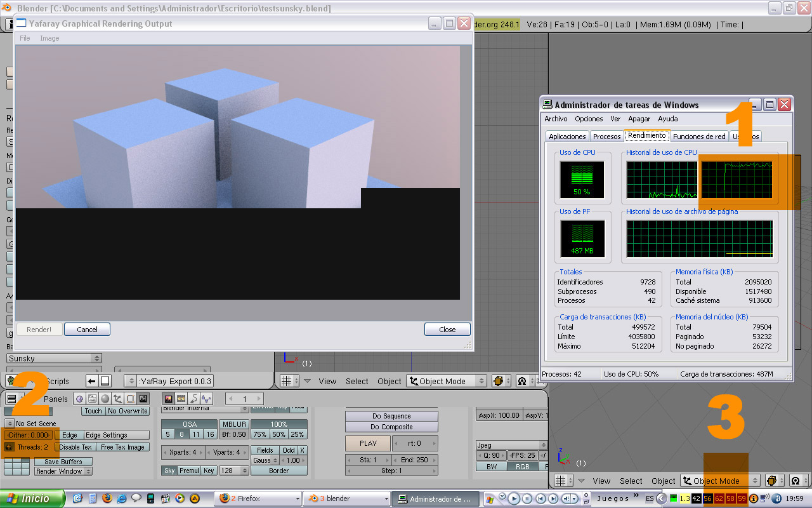Toggle the Edge render option
The image size is (812, 508).
tap(69, 435)
